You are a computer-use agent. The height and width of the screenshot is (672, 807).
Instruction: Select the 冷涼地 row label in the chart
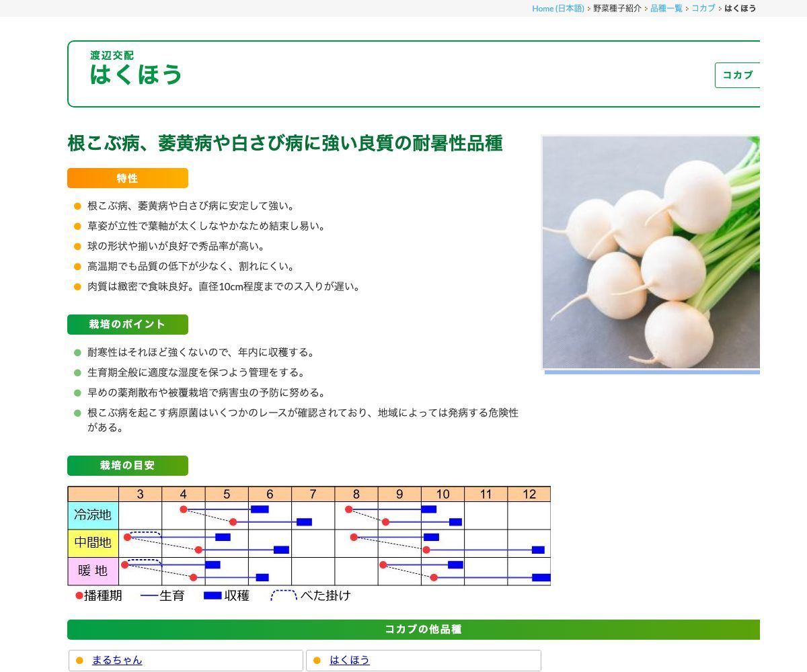click(x=92, y=515)
